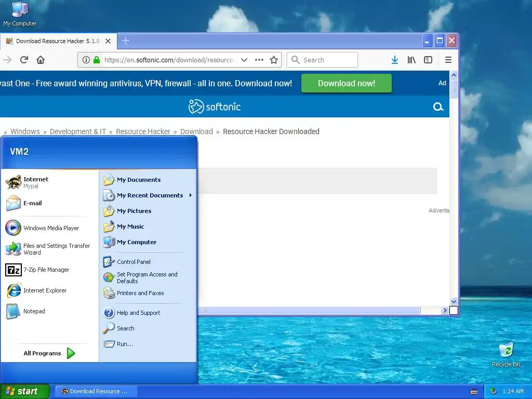Viewport: 532px width, 399px height.
Task: Click the green padlock security icon
Action: coord(97,60)
